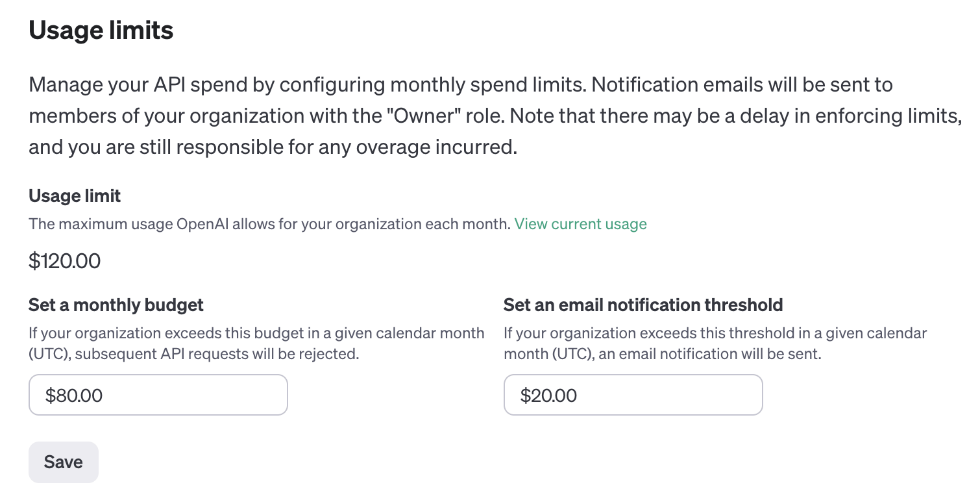Select the $120.00 usage limit amount
This screenshot has height=500, width=980.
pos(64,261)
